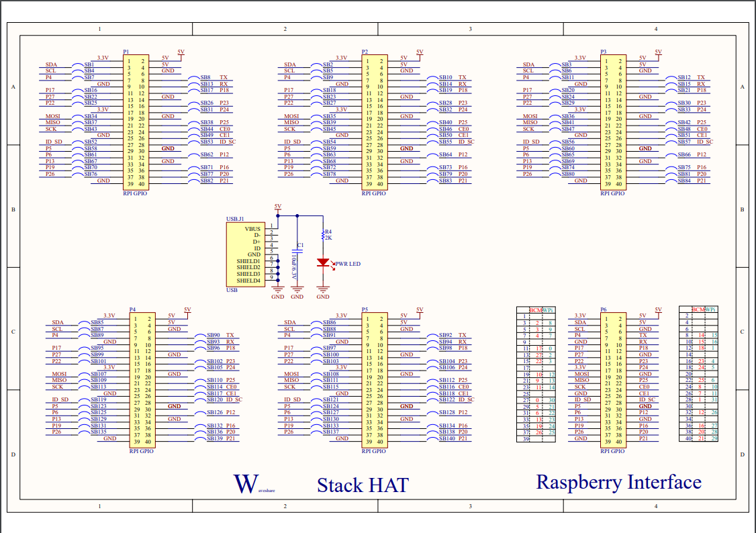The width and height of the screenshot is (756, 533).
Task: Select the P3 header in the top right
Action: [613, 121]
